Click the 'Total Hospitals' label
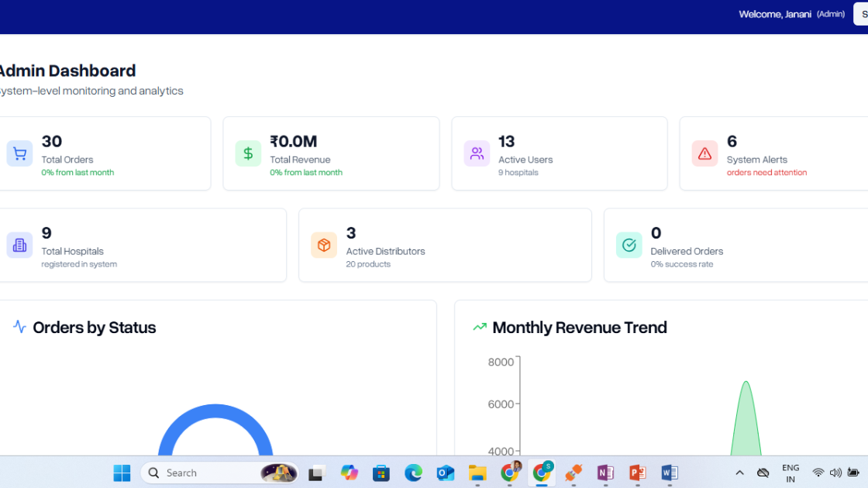This screenshot has width=868, height=488. pyautogui.click(x=73, y=251)
